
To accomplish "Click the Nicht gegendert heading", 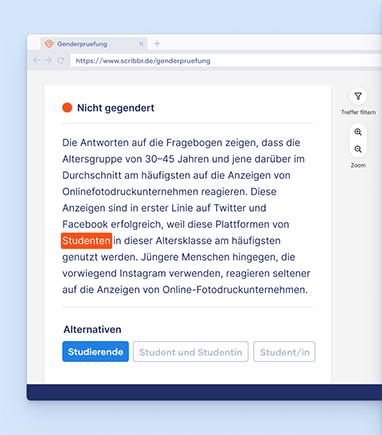I will tap(116, 108).
